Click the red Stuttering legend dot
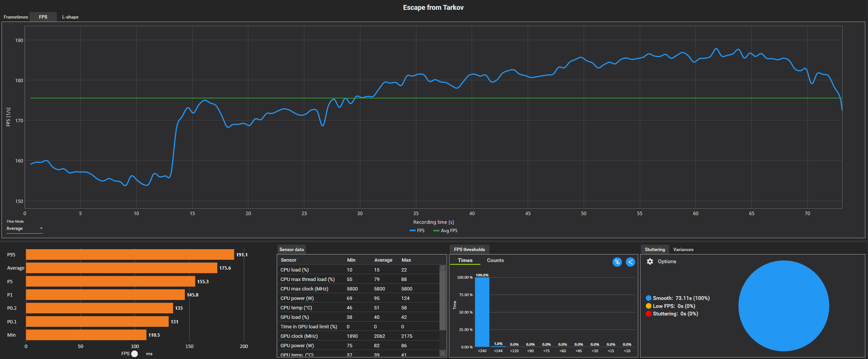868x359 pixels. click(x=648, y=314)
